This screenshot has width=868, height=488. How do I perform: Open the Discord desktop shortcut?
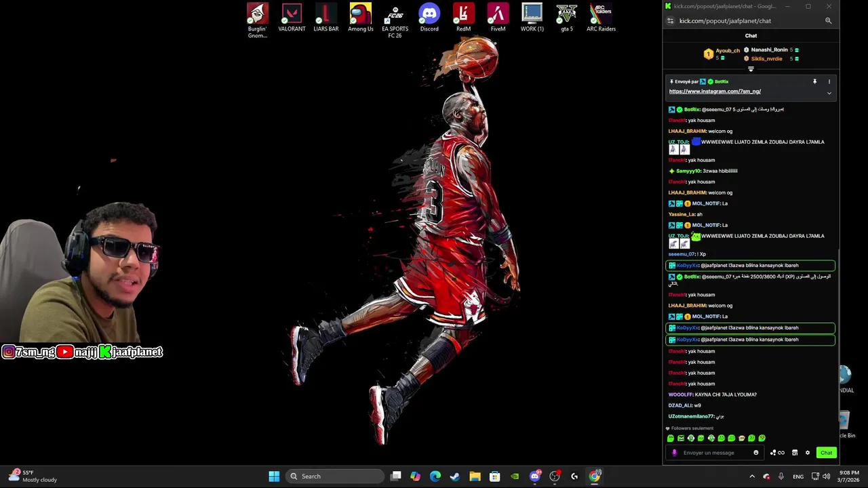(429, 18)
